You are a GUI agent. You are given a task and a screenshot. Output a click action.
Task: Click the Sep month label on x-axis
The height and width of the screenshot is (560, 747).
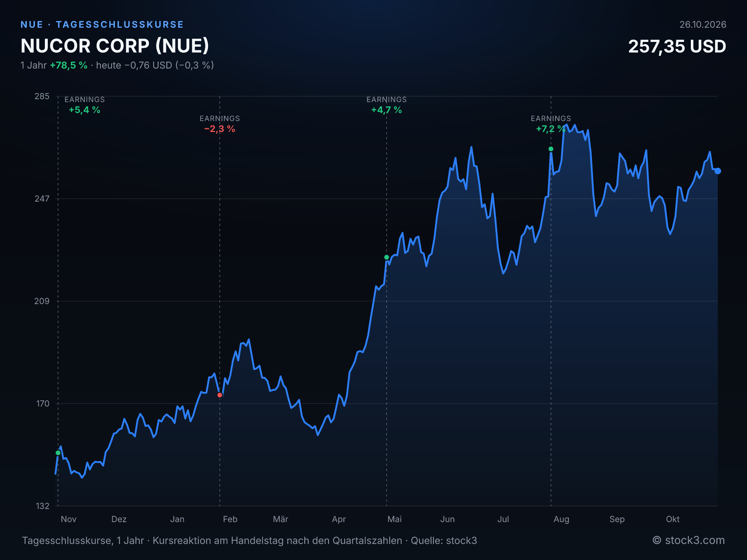pyautogui.click(x=617, y=519)
